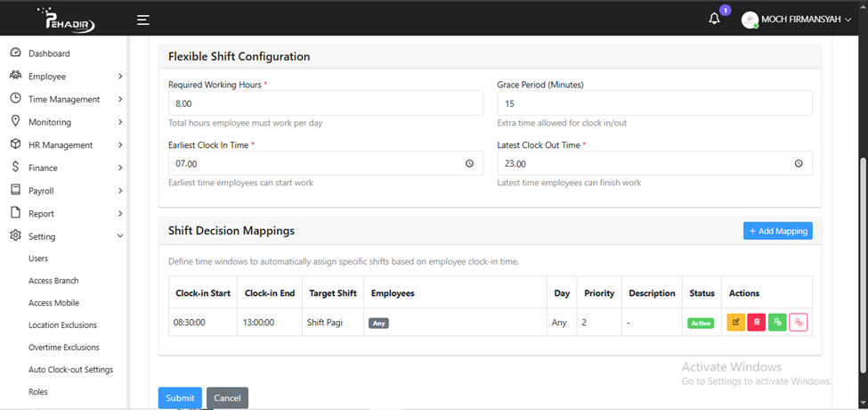
Task: Edit the Shift Pagi mapping
Action: tap(735, 322)
